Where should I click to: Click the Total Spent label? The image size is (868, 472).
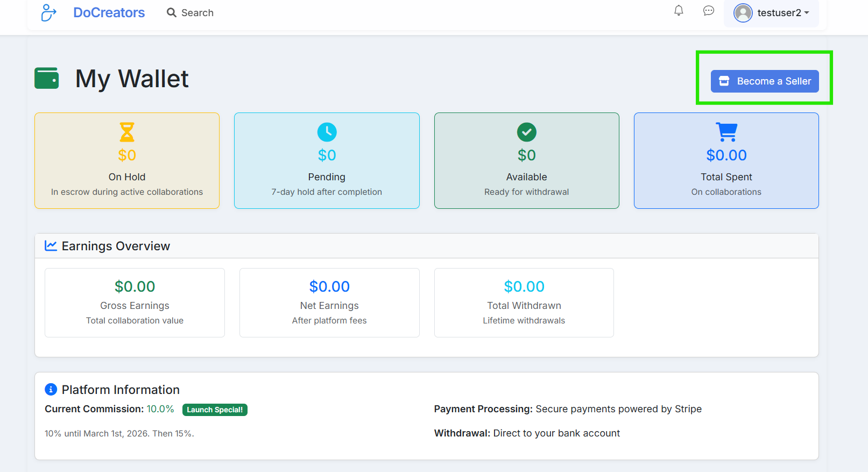click(726, 177)
